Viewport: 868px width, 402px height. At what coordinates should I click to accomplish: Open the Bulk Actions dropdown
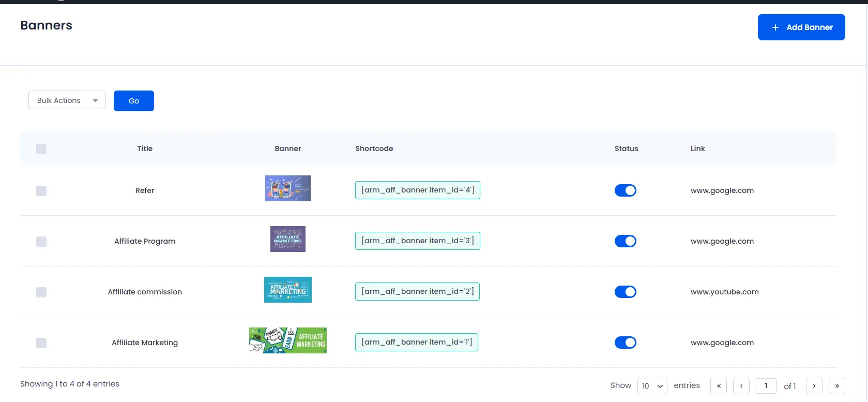67,100
